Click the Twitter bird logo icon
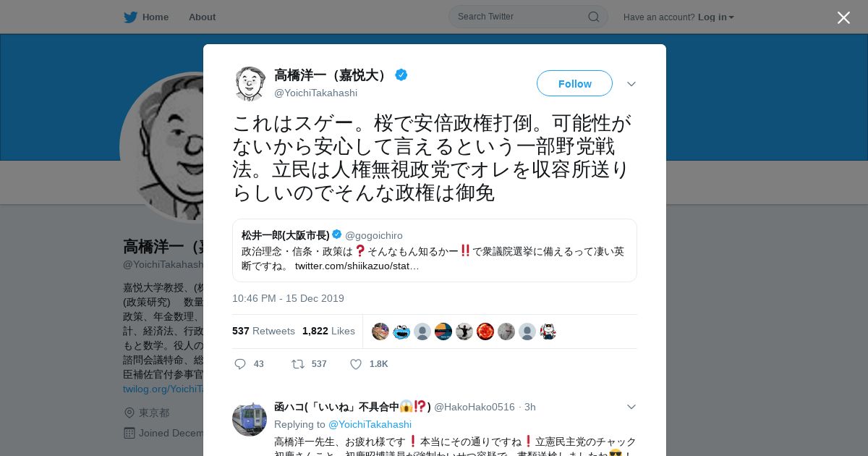The height and width of the screenshot is (456, 868). click(x=130, y=17)
